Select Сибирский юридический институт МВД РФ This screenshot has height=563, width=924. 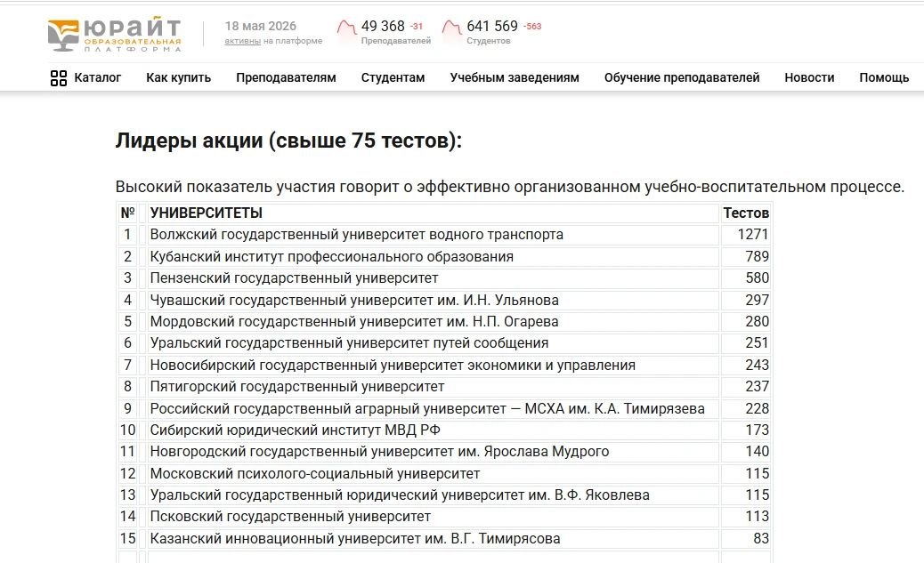pyautogui.click(x=295, y=430)
